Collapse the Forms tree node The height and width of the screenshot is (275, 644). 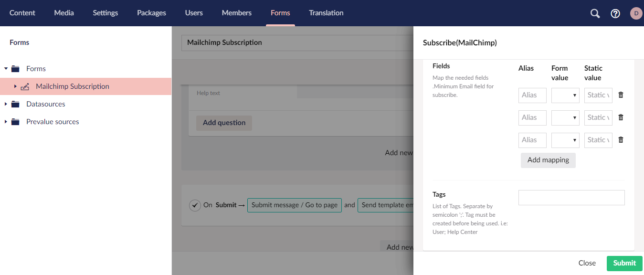(6, 69)
